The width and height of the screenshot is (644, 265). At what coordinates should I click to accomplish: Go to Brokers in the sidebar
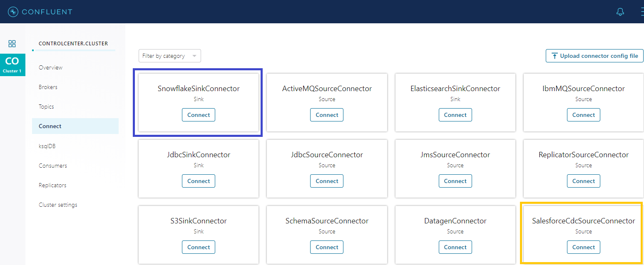48,87
